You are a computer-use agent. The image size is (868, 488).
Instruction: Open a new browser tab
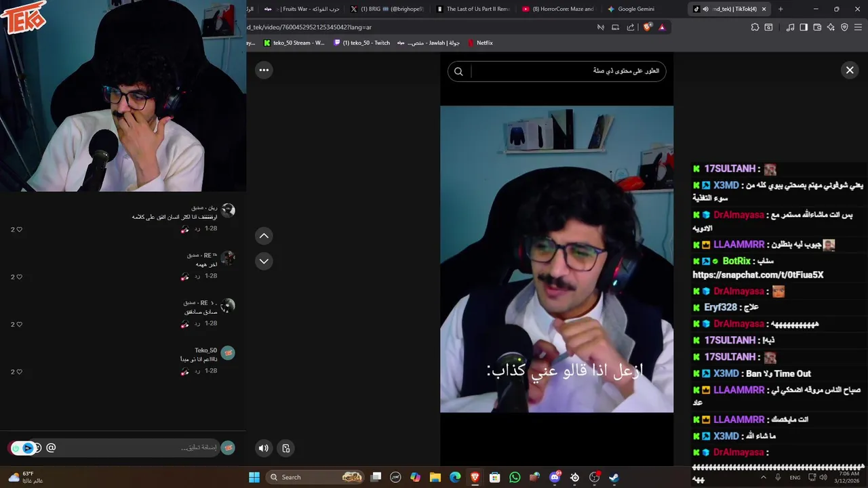pos(781,9)
